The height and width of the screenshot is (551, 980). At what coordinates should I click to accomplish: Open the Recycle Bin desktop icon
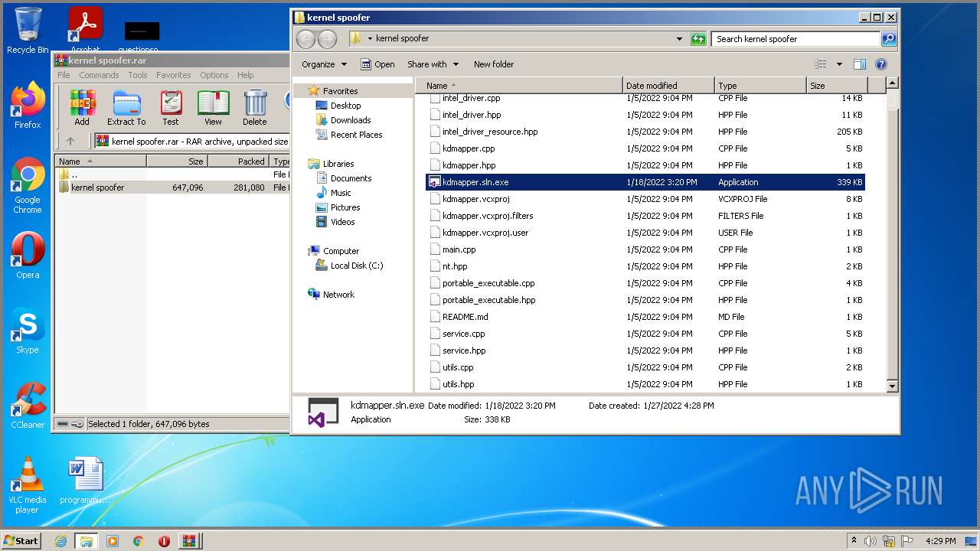pyautogui.click(x=28, y=31)
